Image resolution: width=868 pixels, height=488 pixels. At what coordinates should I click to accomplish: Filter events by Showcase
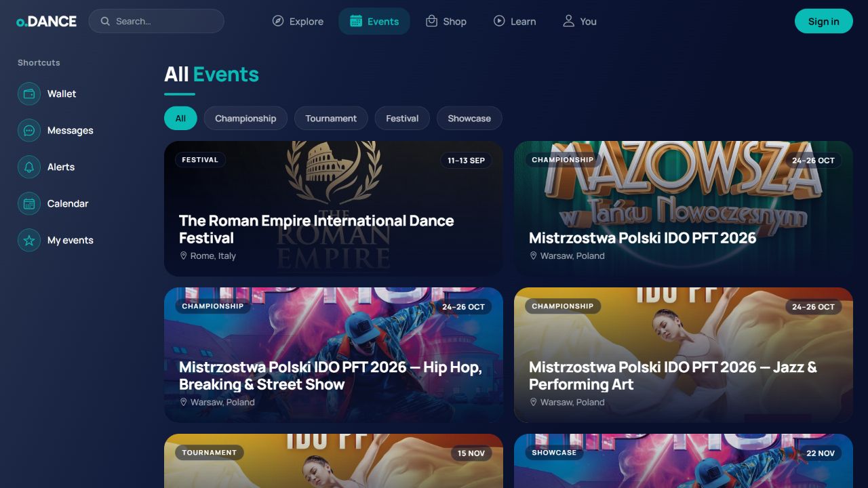coord(469,118)
